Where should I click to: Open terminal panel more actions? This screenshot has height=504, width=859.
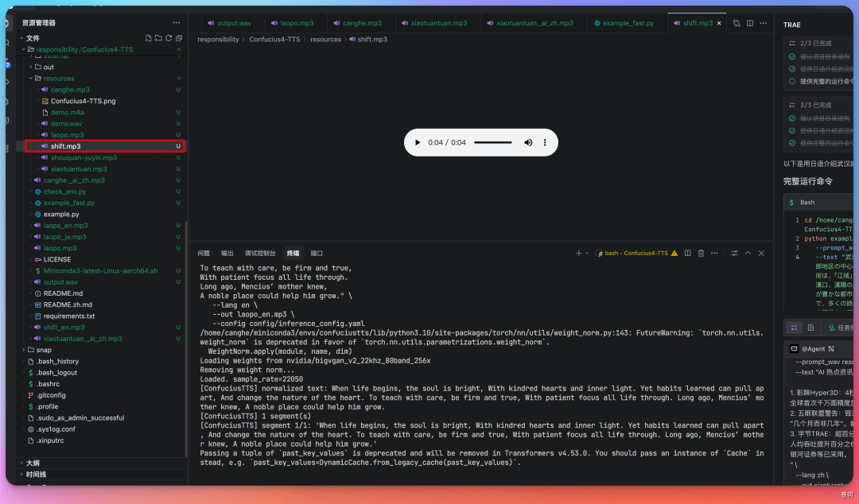pyautogui.click(x=714, y=253)
